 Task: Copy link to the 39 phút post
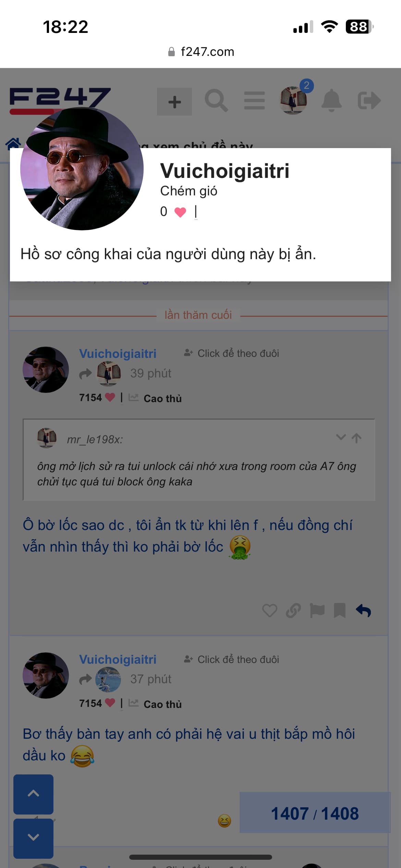(293, 611)
